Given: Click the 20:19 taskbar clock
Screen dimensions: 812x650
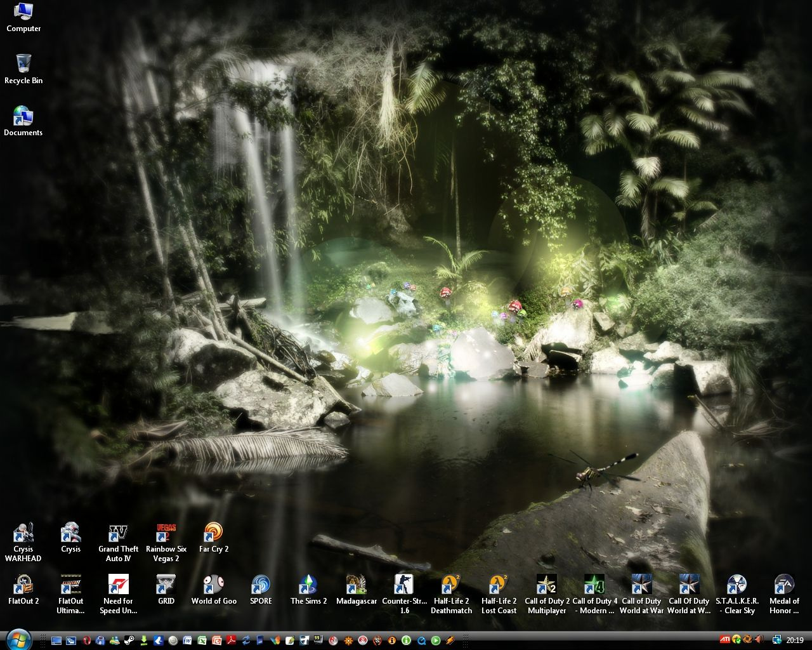Looking at the screenshot, I should pos(795,640).
